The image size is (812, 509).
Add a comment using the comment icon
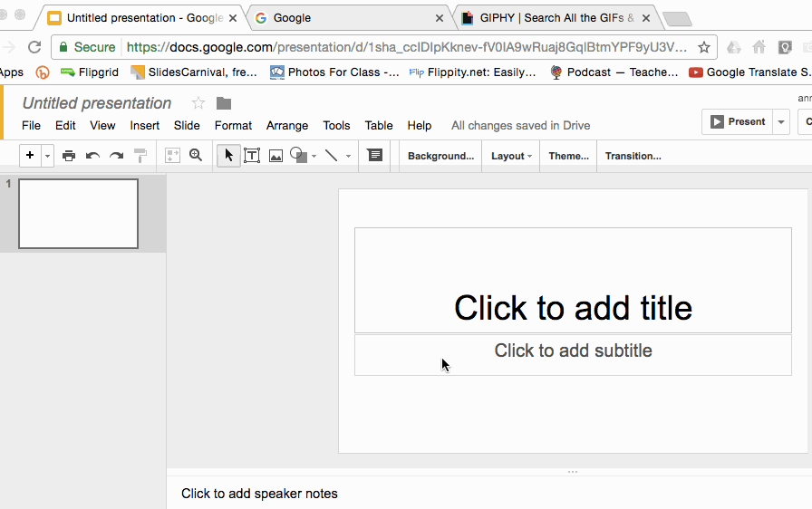(x=374, y=156)
